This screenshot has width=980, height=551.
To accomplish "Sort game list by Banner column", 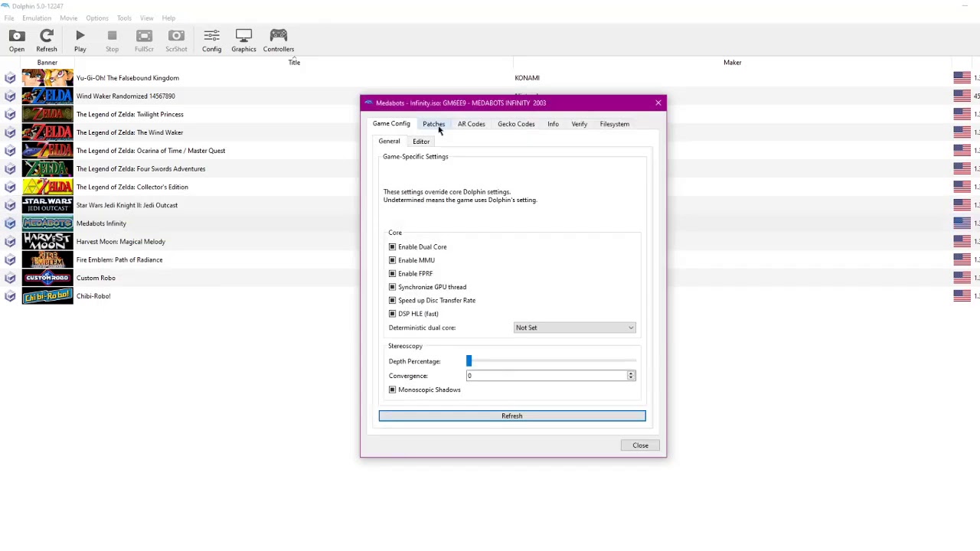I will point(47,63).
